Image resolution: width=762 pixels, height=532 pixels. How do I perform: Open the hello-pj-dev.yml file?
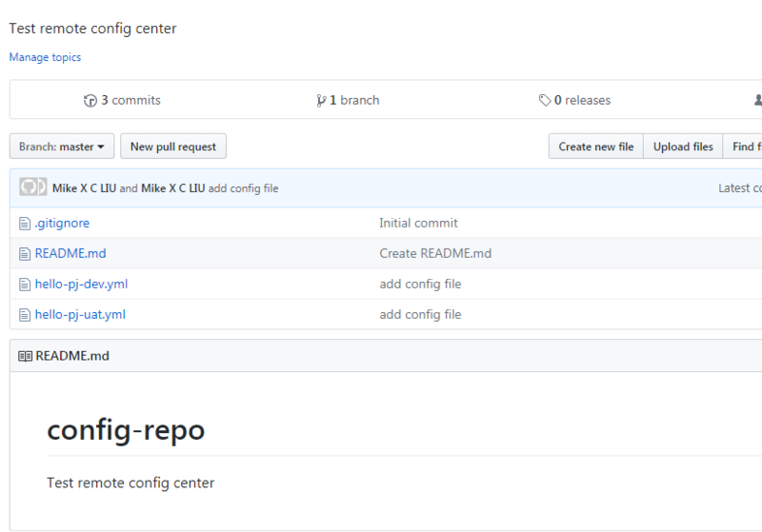click(81, 284)
